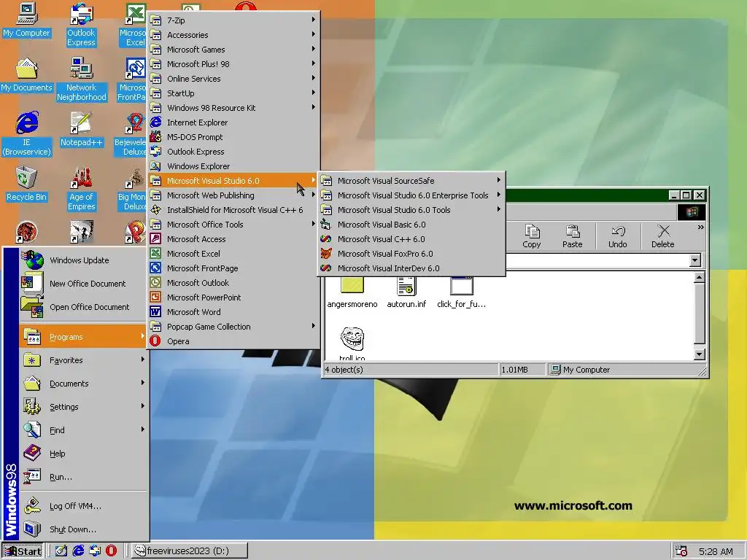Open Settings in Start menu
The width and height of the screenshot is (747, 560).
coord(82,407)
